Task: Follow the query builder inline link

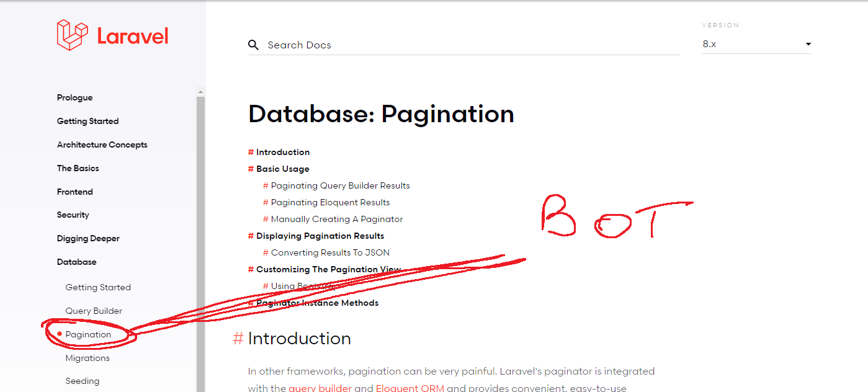Action: [320, 388]
